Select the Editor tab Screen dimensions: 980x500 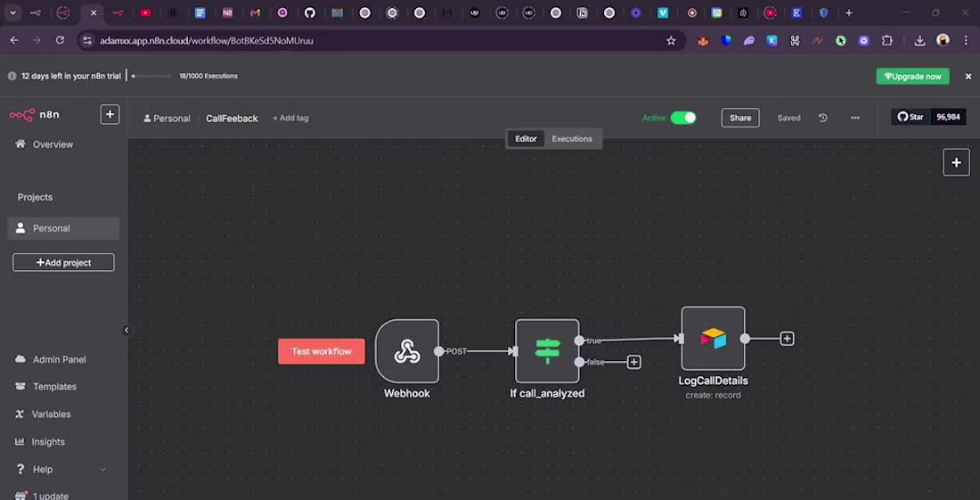(x=526, y=139)
